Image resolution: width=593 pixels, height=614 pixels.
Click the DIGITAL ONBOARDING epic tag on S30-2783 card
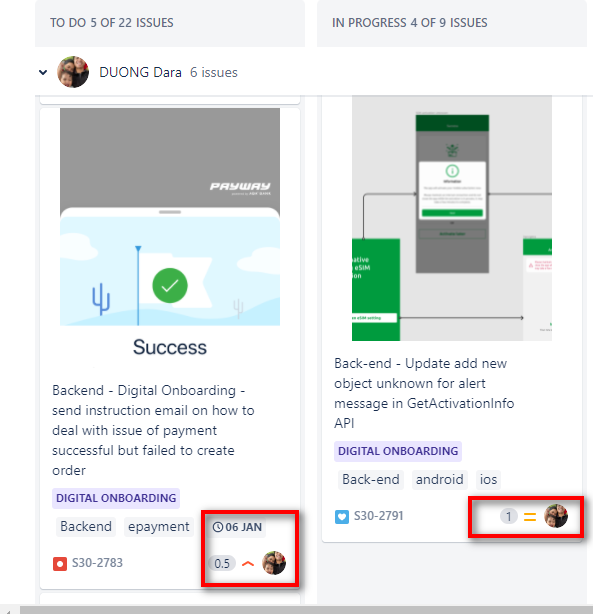click(116, 498)
